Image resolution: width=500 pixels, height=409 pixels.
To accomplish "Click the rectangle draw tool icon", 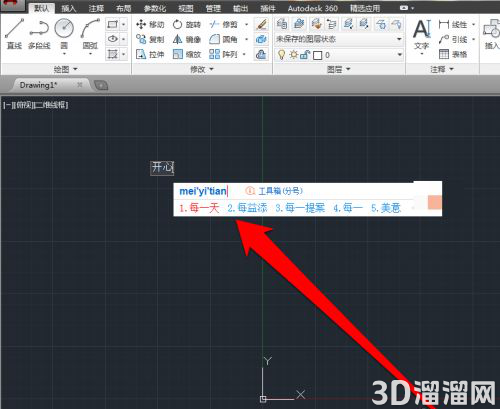I will pyautogui.click(x=113, y=24).
